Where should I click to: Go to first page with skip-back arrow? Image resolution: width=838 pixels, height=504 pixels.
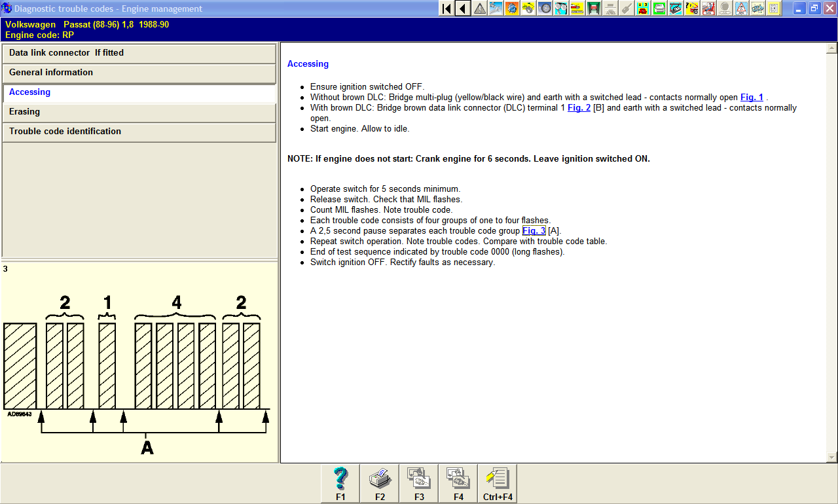tap(446, 9)
